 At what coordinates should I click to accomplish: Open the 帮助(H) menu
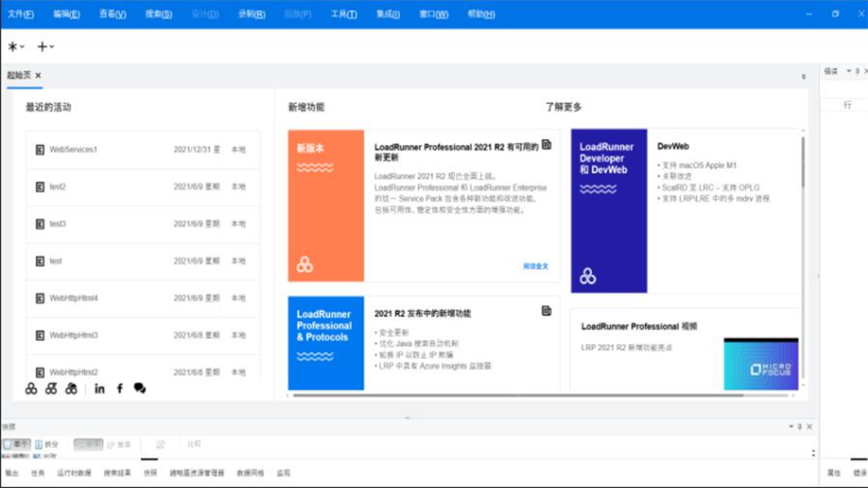[x=481, y=14]
